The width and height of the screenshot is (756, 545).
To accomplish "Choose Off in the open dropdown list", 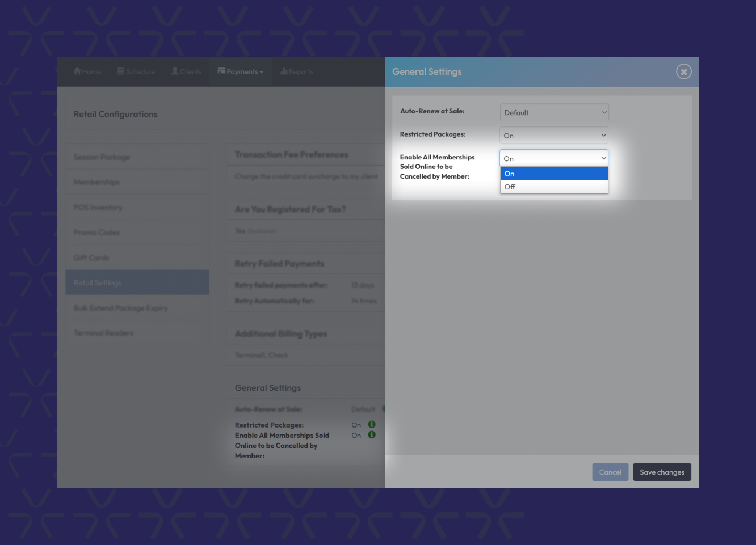I will (x=554, y=187).
